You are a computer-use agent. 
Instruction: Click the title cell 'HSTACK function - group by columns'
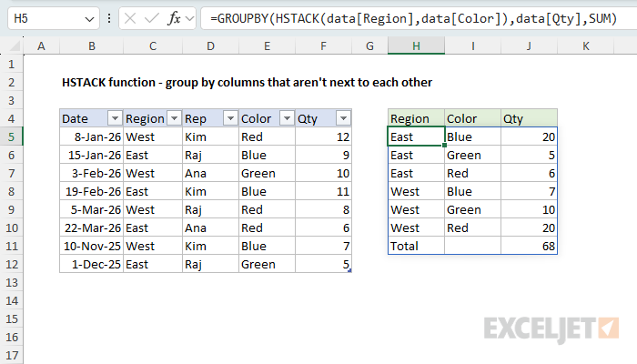click(247, 82)
